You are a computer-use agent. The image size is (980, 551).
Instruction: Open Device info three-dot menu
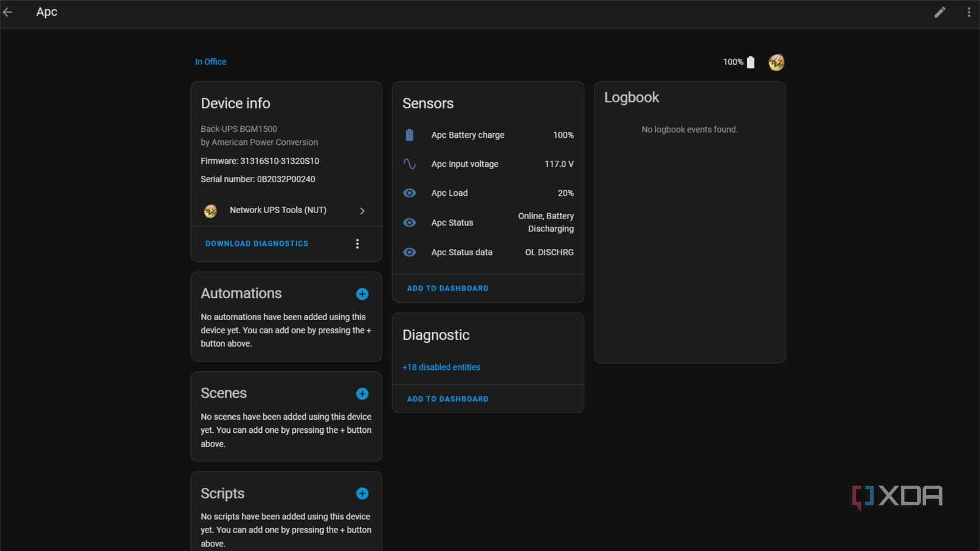pyautogui.click(x=357, y=244)
